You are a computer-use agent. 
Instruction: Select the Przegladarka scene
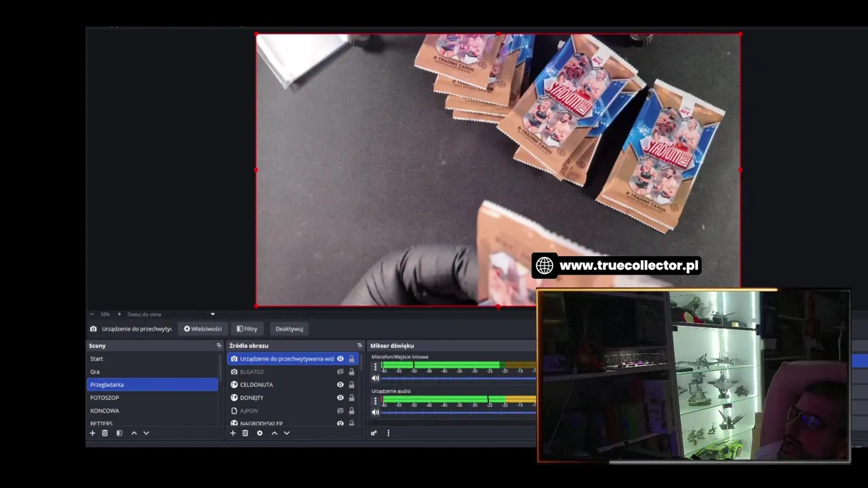[x=153, y=384]
